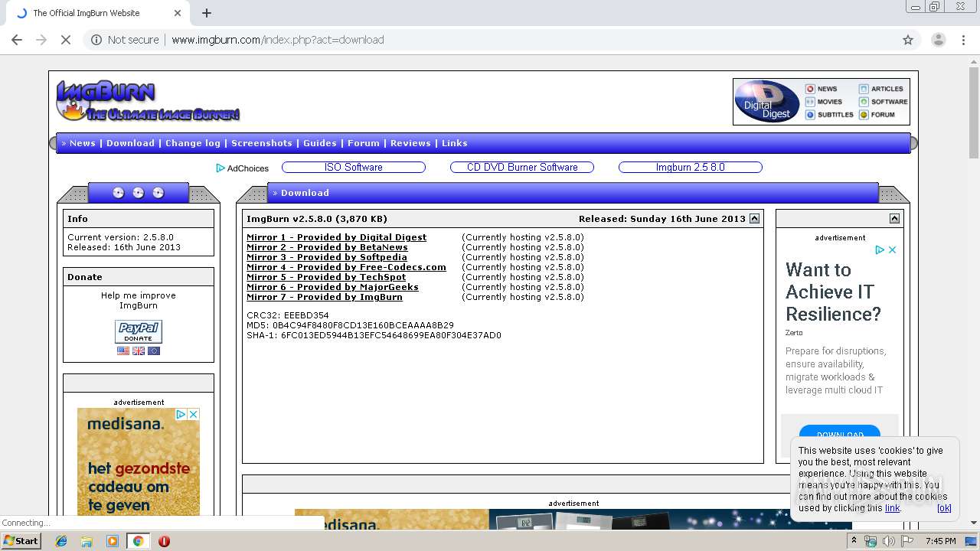Viewport: 980px width, 551px height.
Task: Click the SHA-1 hash text
Action: pyautogui.click(x=374, y=335)
